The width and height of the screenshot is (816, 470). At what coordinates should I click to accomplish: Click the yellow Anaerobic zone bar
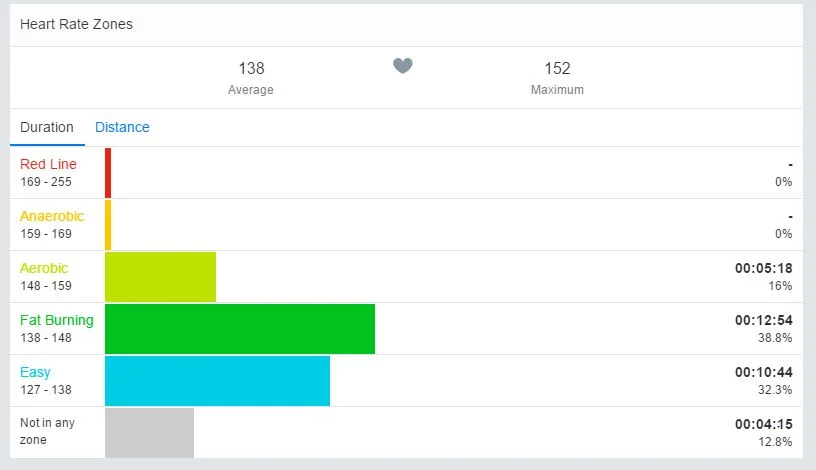point(108,225)
